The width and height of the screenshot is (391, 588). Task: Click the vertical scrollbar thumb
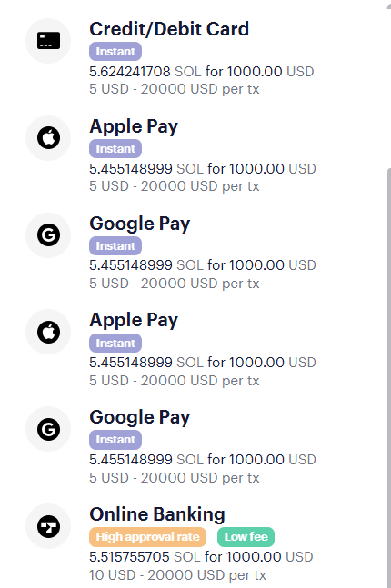[x=389, y=375]
